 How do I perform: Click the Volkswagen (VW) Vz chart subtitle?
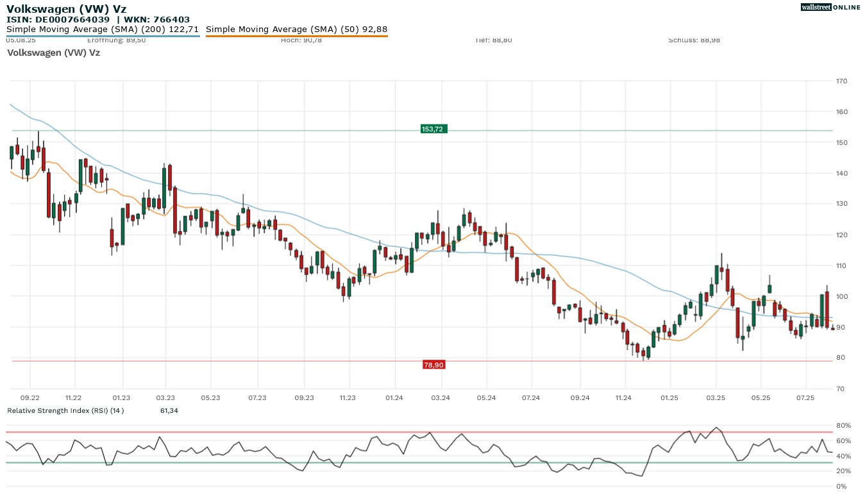53,53
